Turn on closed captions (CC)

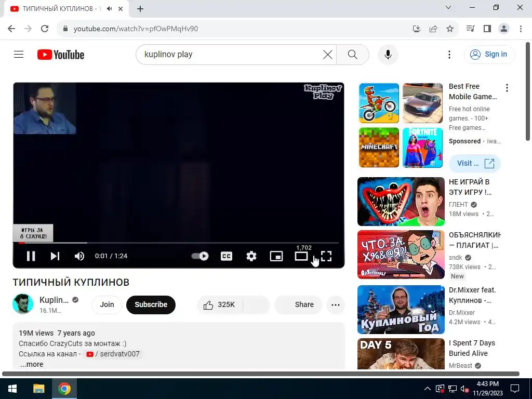(x=227, y=256)
